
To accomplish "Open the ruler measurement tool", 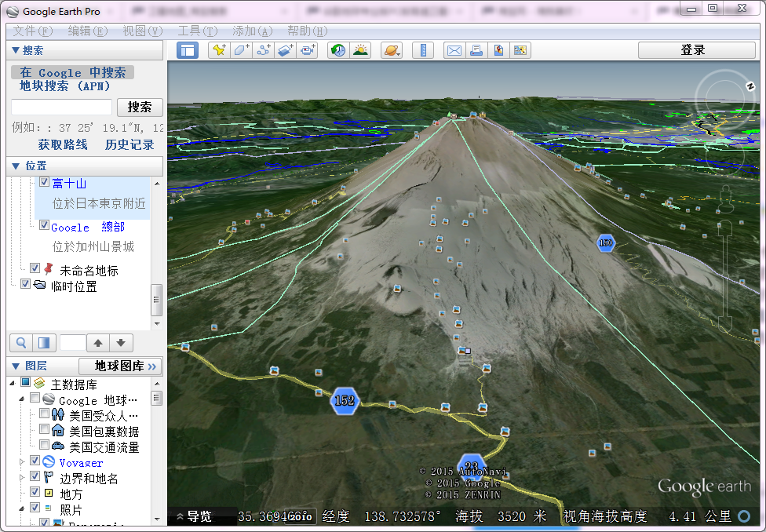I will 423,50.
